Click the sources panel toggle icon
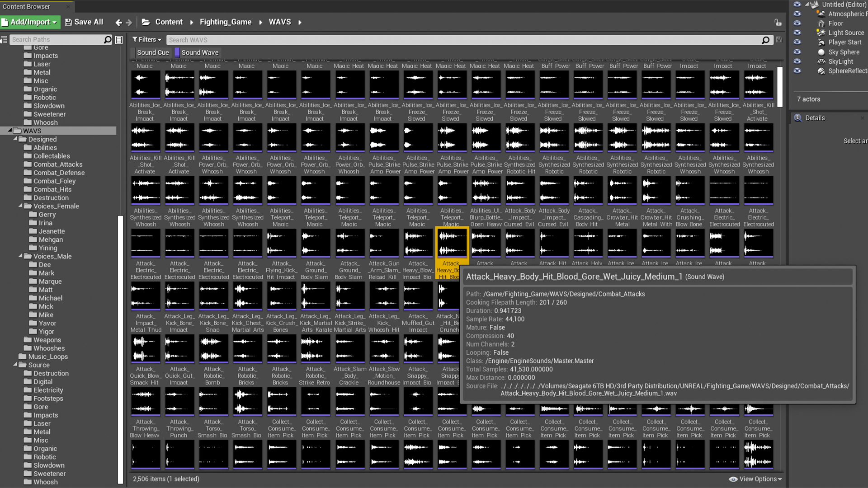This screenshot has height=488, width=868. (x=4, y=40)
